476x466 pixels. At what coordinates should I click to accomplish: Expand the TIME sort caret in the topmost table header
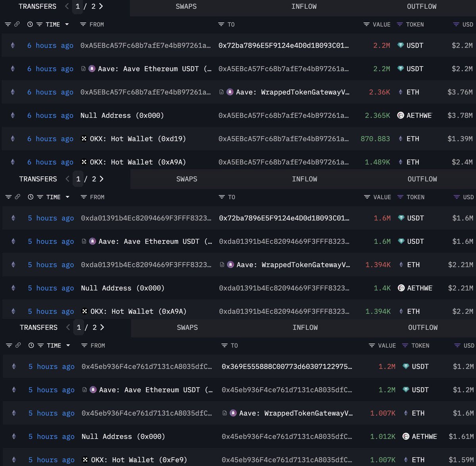coord(67,25)
